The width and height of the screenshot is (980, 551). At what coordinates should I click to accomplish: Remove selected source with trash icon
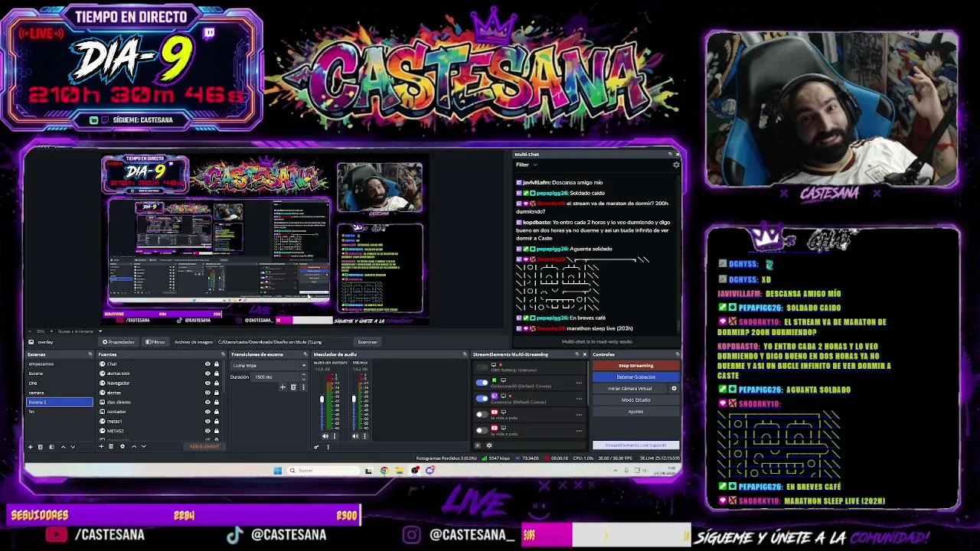[x=111, y=446]
